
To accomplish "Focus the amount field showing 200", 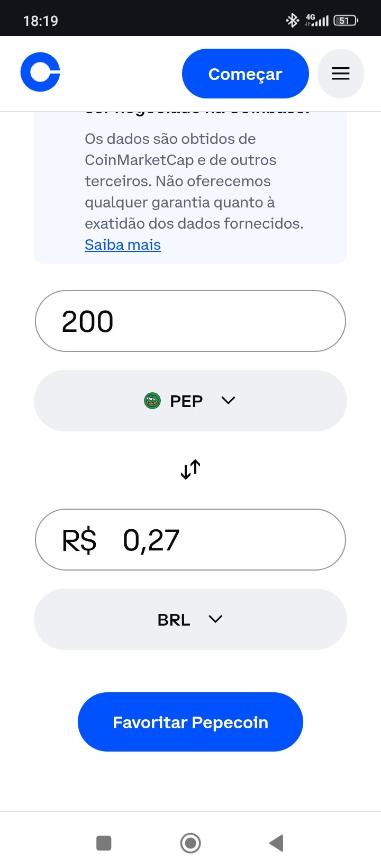I will (190, 321).
